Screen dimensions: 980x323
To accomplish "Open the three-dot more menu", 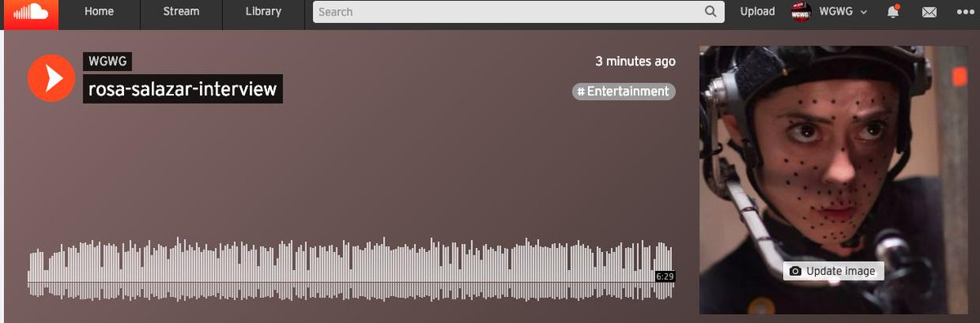I will 964,12.
